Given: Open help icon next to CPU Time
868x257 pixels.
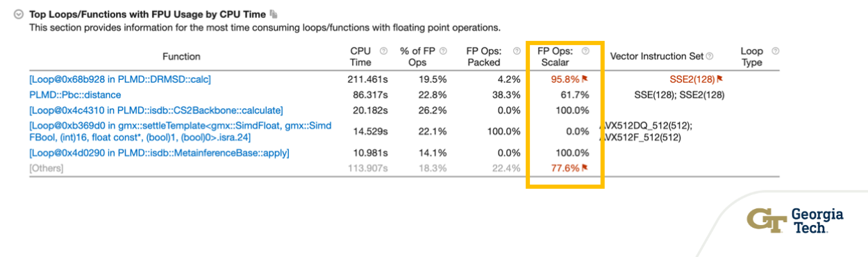Looking at the screenshot, I should pyautogui.click(x=383, y=51).
